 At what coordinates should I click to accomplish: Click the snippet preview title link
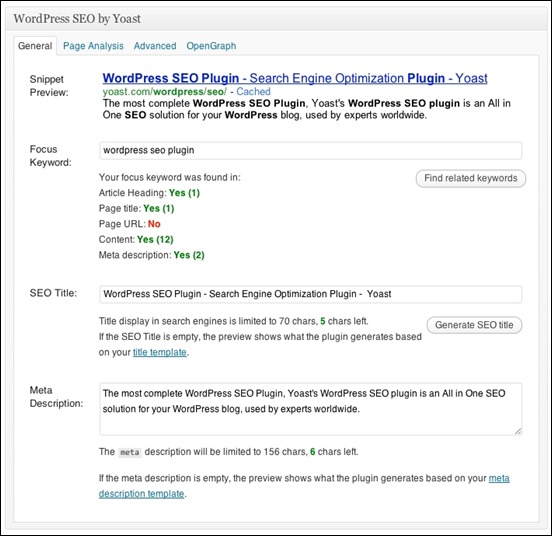point(295,78)
